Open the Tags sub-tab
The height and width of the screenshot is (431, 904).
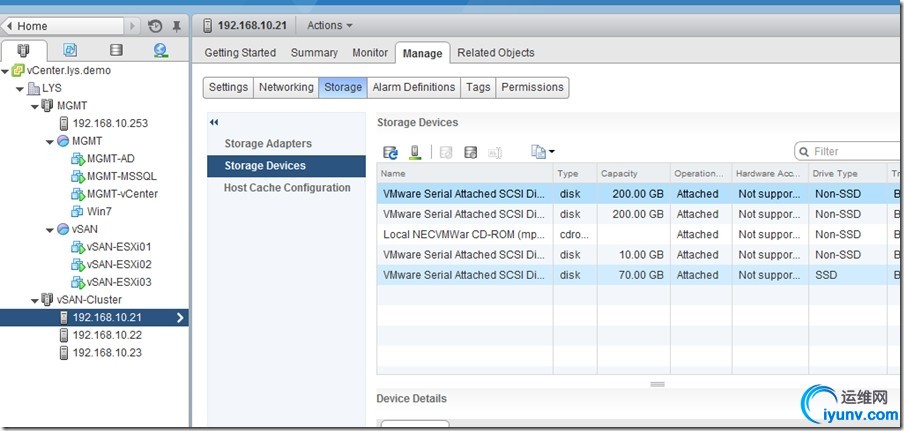(478, 88)
